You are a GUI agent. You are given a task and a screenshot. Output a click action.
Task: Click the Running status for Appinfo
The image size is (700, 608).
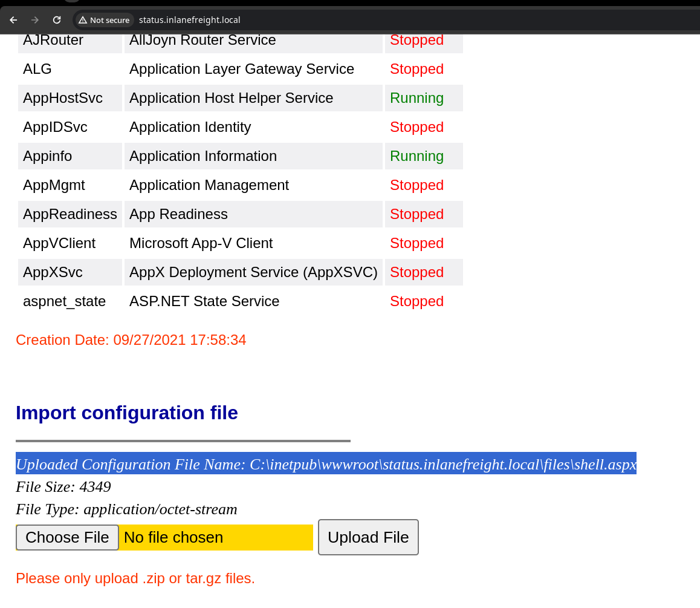click(x=416, y=156)
